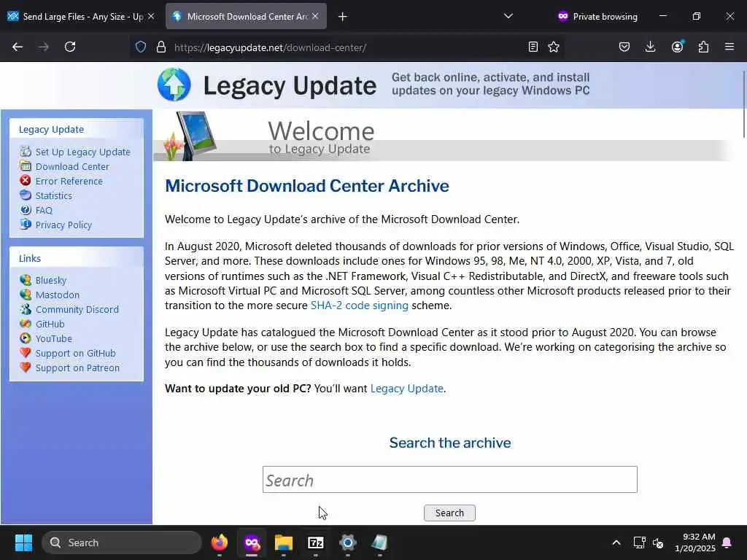Open the GitHub sidebar link
747x560 pixels.
click(x=50, y=324)
